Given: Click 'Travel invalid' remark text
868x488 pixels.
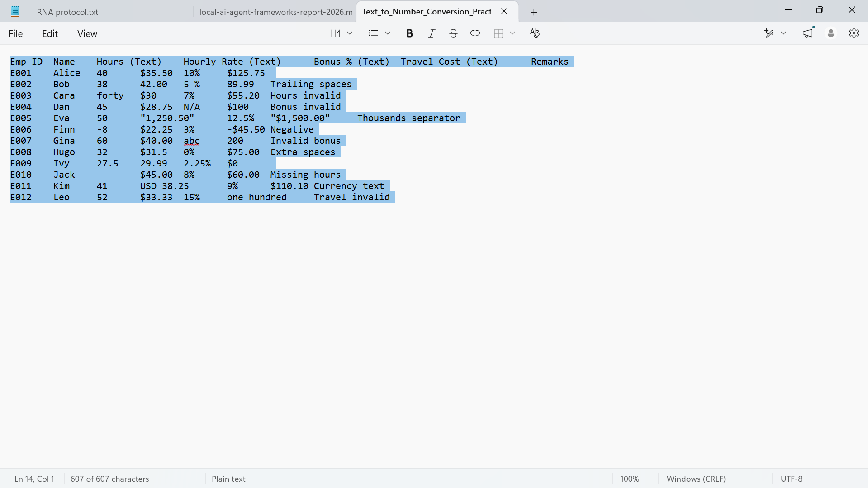Looking at the screenshot, I should pos(352,197).
